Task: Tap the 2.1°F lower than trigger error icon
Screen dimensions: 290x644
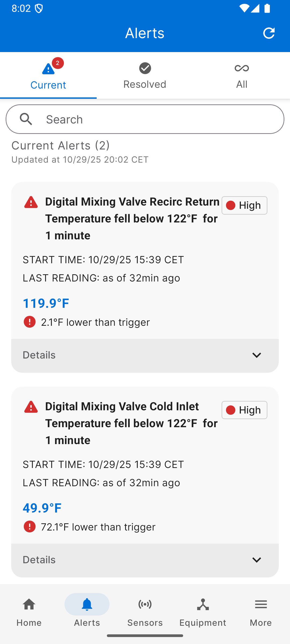Action: (x=30, y=322)
